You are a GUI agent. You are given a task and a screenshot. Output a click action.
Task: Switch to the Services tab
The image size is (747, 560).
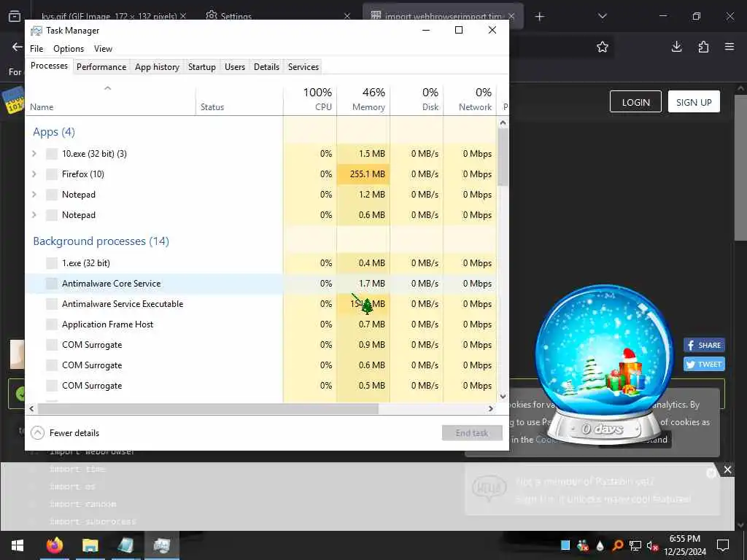click(x=303, y=67)
